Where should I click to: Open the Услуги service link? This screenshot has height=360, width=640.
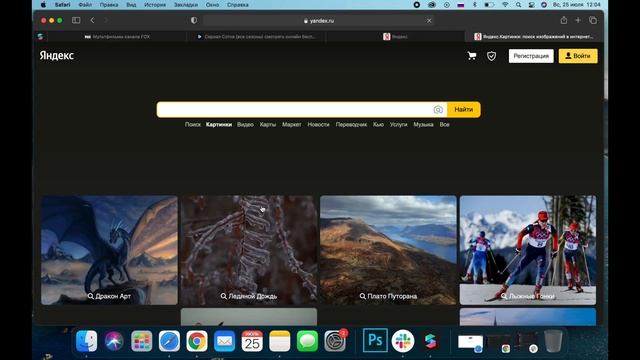pos(398,124)
